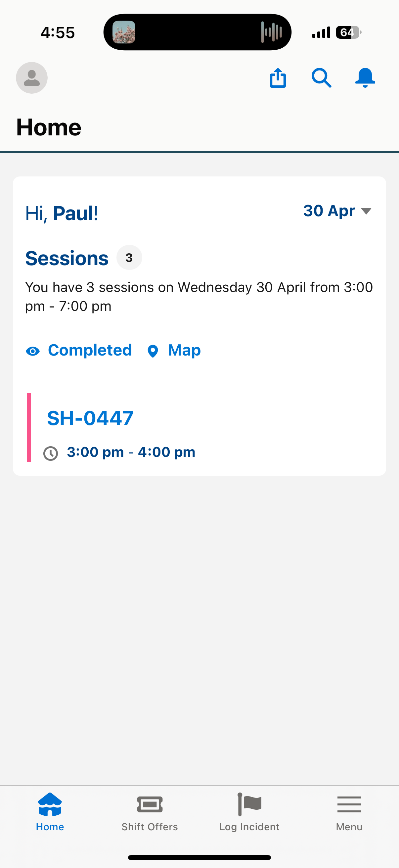The height and width of the screenshot is (868, 399).
Task: Toggle Completed sessions eye icon
Action: [x=33, y=352]
